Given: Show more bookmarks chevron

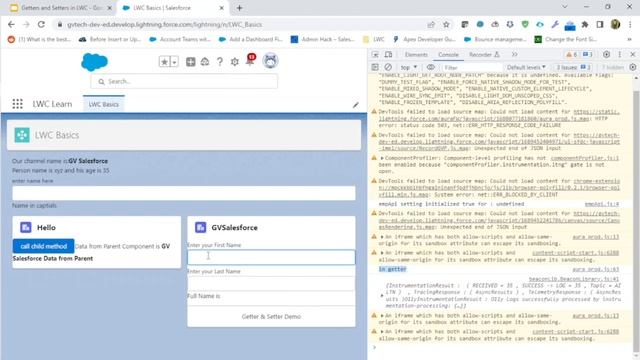Looking at the screenshot, I should pos(629,39).
